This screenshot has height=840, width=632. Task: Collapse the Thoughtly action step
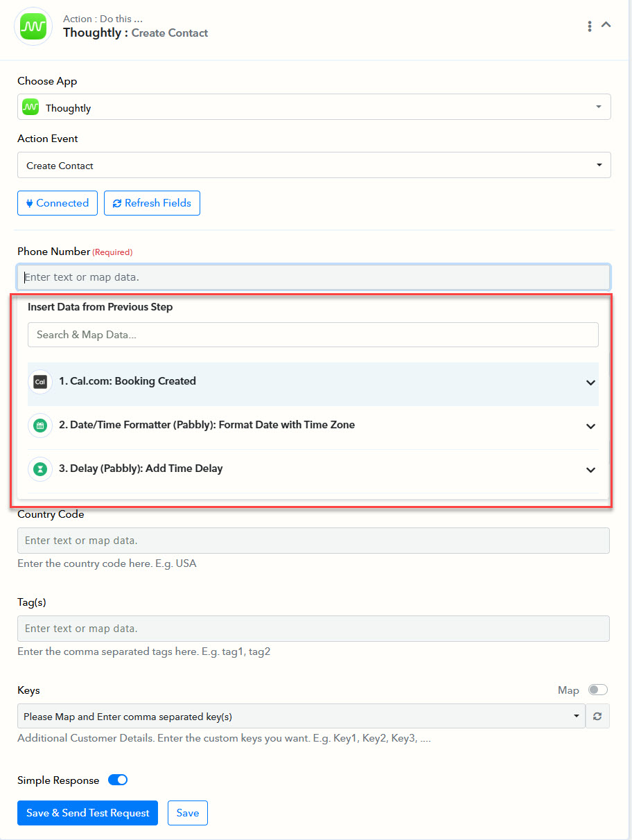(x=606, y=25)
